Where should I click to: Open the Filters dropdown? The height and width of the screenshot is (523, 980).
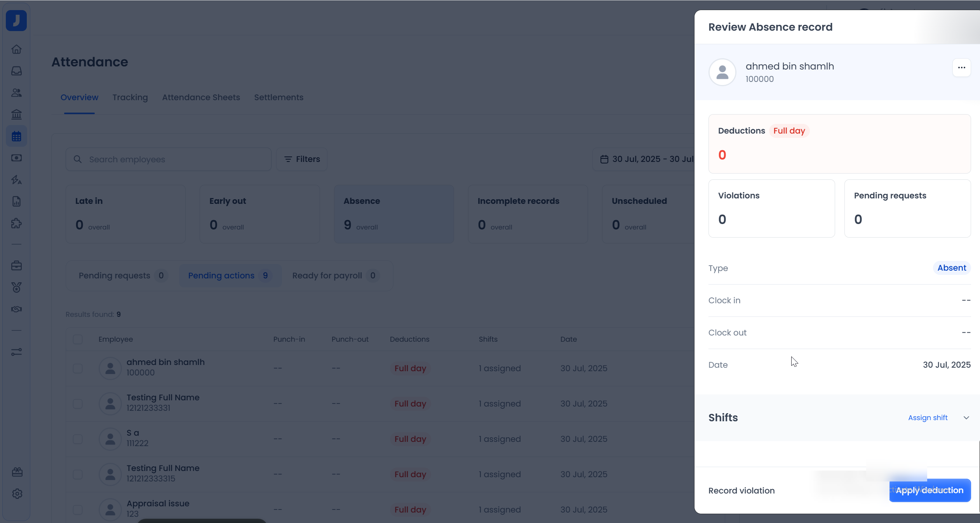pos(302,159)
